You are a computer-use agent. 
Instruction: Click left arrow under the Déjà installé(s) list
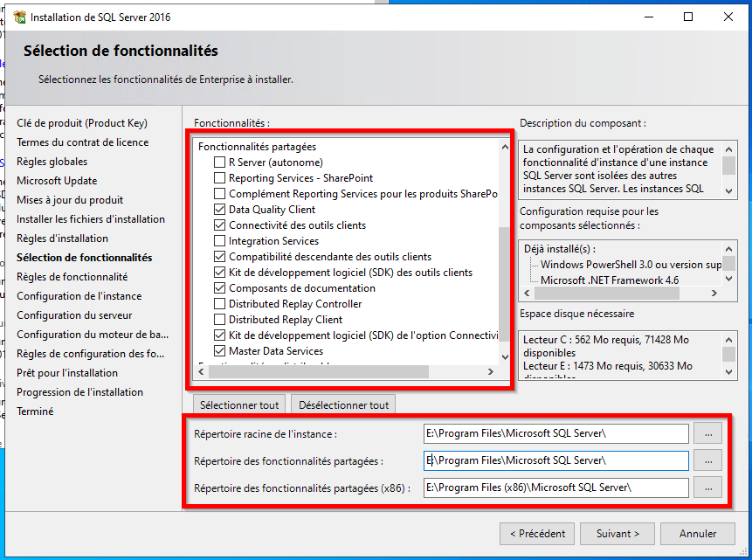pyautogui.click(x=527, y=293)
